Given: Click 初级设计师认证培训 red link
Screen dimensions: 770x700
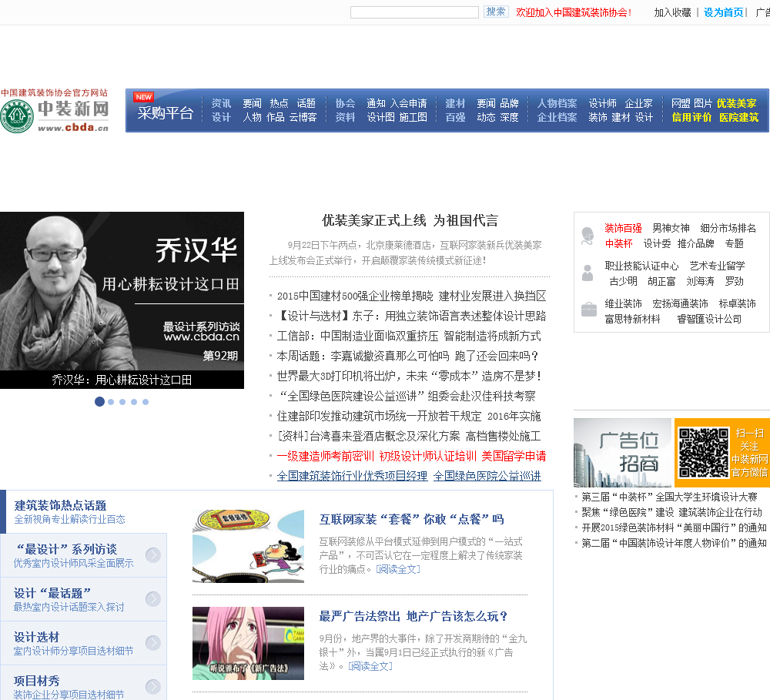Looking at the screenshot, I should pyautogui.click(x=427, y=457).
